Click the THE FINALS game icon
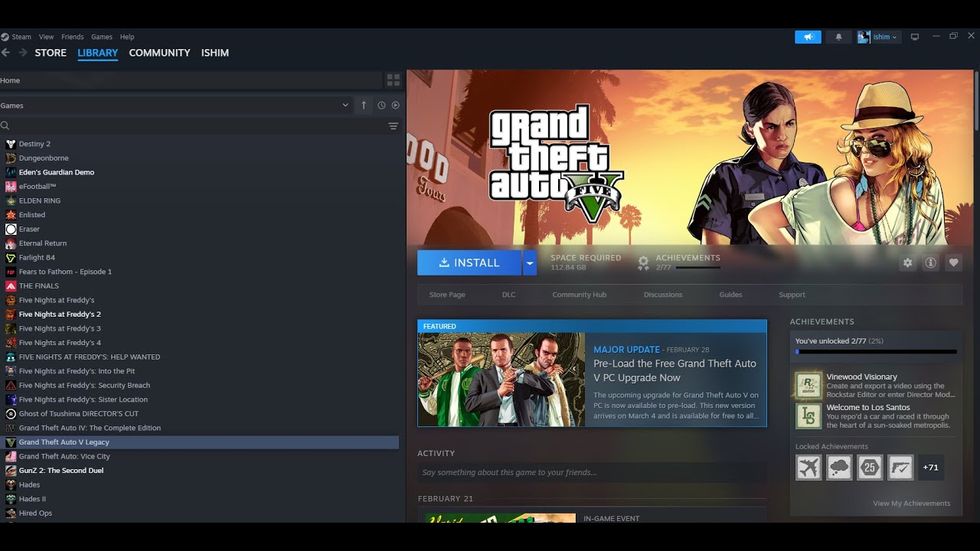The image size is (980, 551). click(x=11, y=286)
